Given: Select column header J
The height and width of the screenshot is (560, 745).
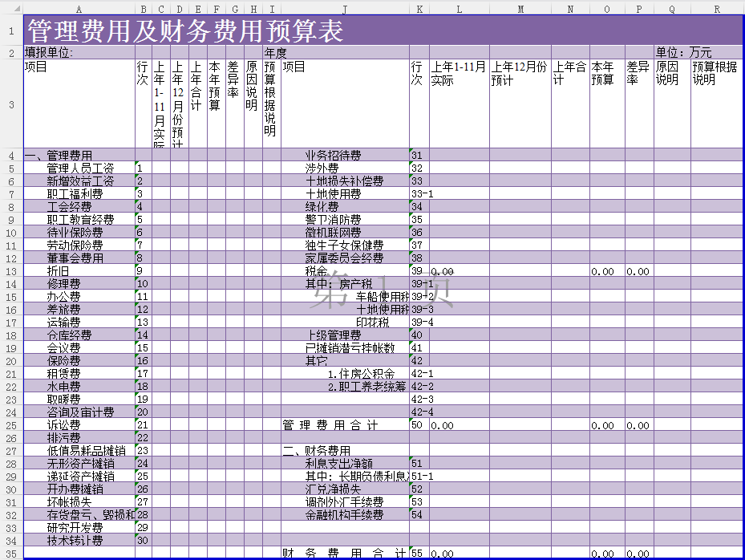Looking at the screenshot, I should [344, 9].
